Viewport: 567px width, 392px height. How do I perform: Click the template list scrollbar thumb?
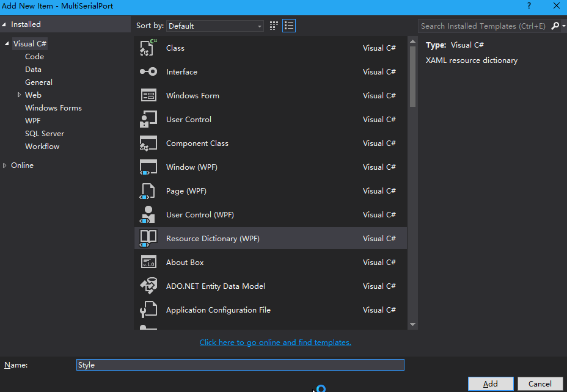pyautogui.click(x=412, y=76)
